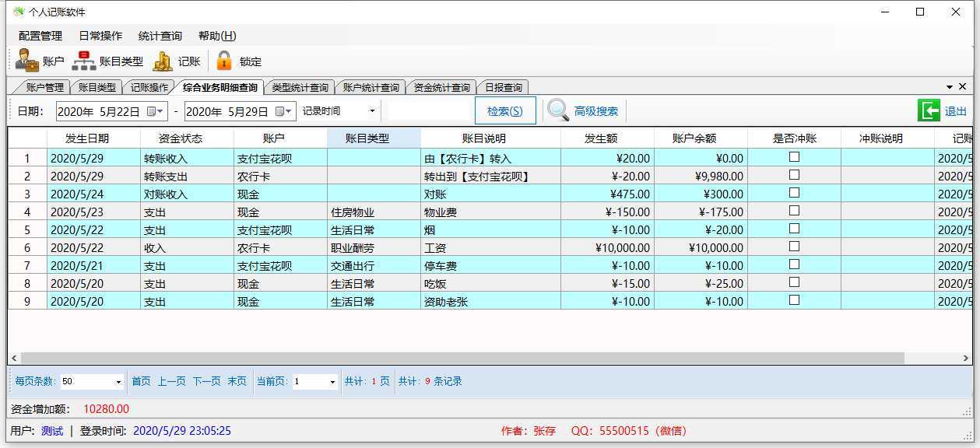Click scrollbar right arrow
The image size is (980, 448).
coord(965,359)
